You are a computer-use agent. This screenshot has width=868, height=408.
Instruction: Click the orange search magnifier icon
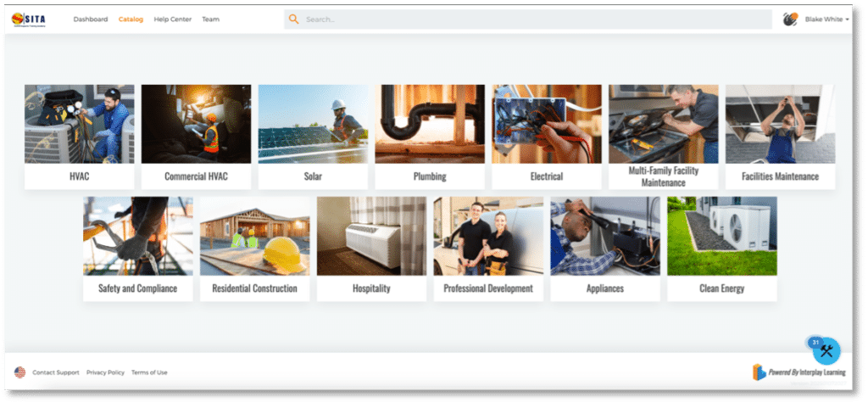293,19
